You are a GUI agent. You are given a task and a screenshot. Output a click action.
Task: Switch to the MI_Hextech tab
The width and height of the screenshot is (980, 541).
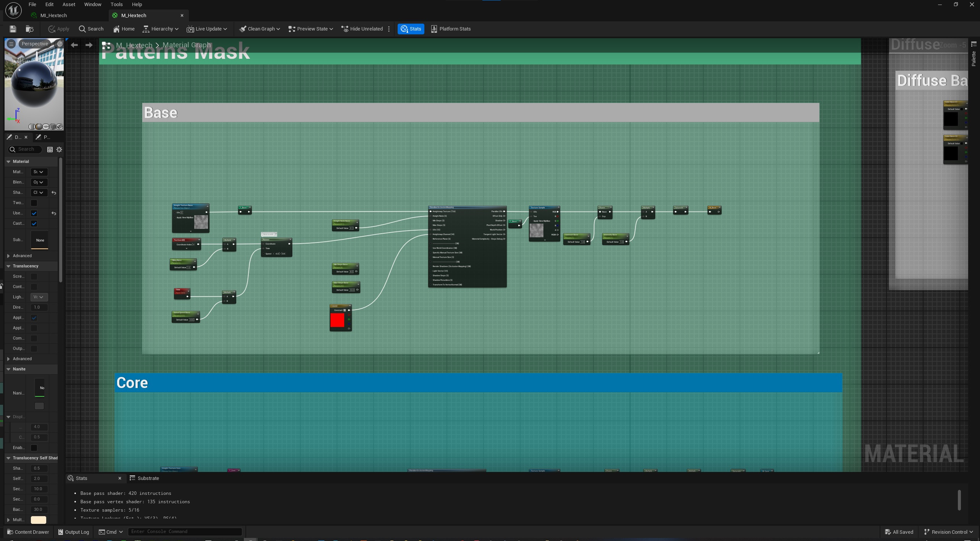[53, 16]
